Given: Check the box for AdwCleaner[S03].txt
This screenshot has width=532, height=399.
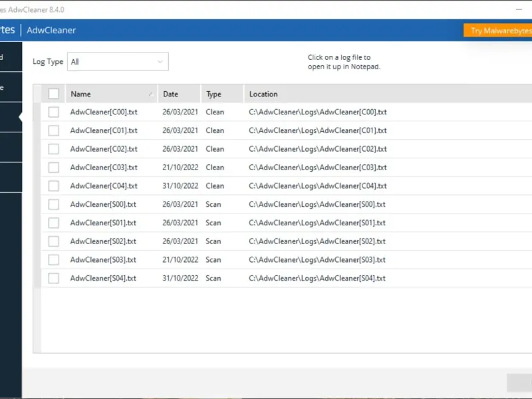Looking at the screenshot, I should [x=53, y=260].
